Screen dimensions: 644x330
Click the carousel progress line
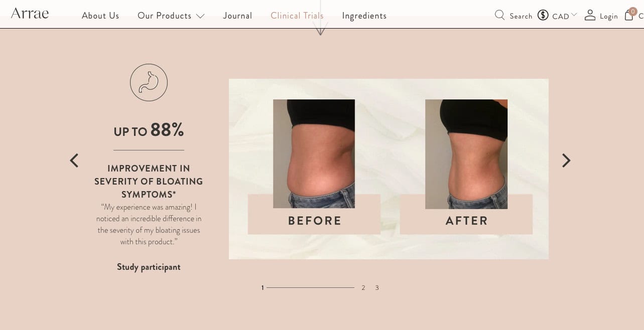click(310, 287)
